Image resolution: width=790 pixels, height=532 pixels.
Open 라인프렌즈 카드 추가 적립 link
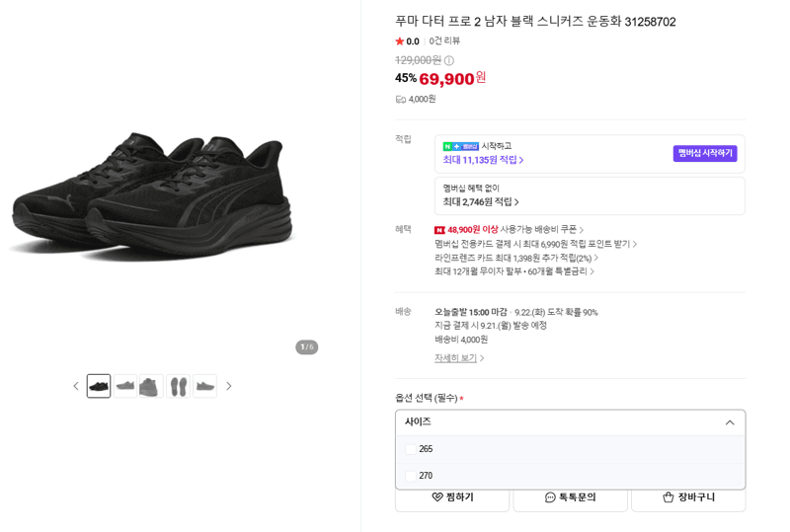pos(516,258)
